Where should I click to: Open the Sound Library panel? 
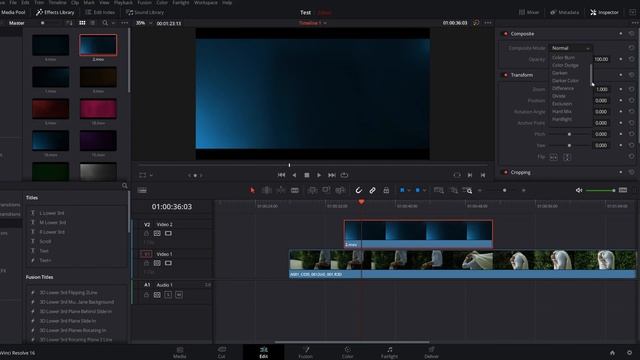(x=144, y=12)
